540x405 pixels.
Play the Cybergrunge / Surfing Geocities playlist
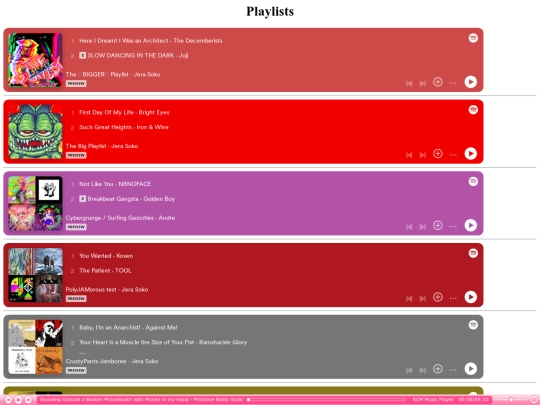470,225
